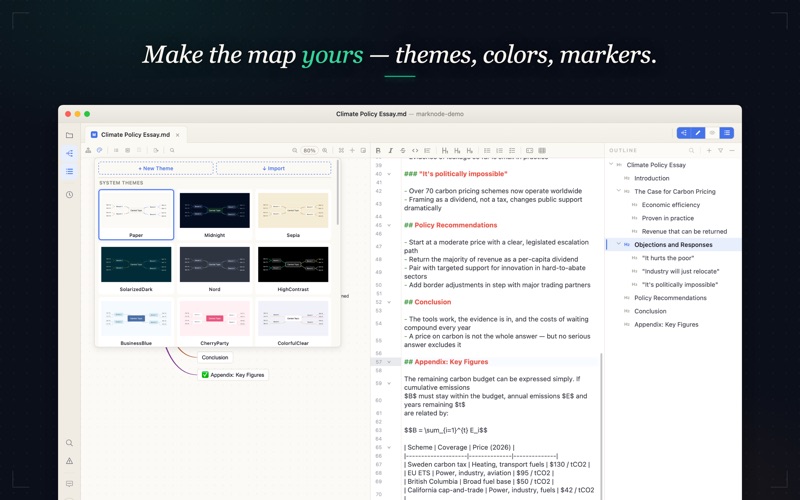Click the minimap icon in map toolbar
Viewport: 800px width, 500px height.
(x=363, y=151)
